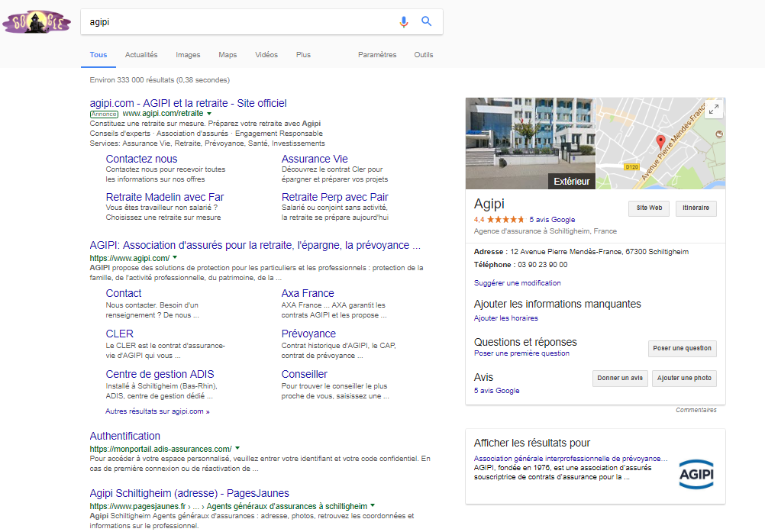Image resolution: width=765 pixels, height=532 pixels.
Task: Click the Commentaires feedback link
Action: click(x=696, y=410)
